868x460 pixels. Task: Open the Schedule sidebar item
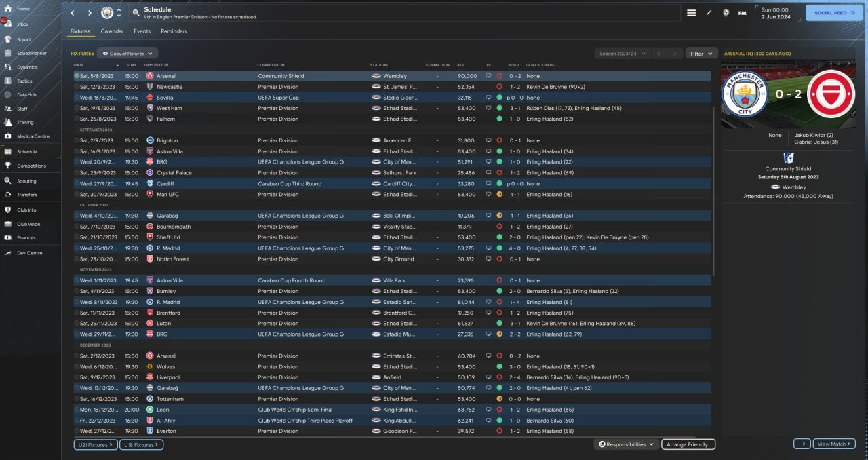click(27, 152)
